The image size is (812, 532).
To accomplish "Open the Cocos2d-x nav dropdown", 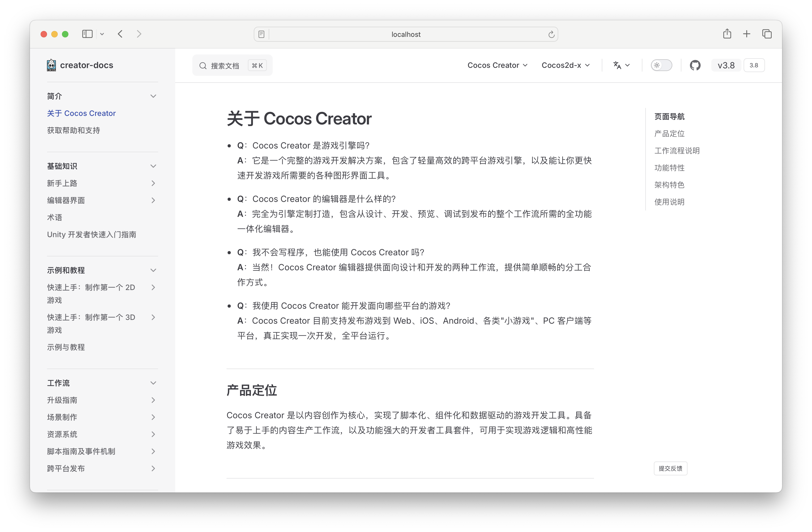I will click(x=565, y=65).
